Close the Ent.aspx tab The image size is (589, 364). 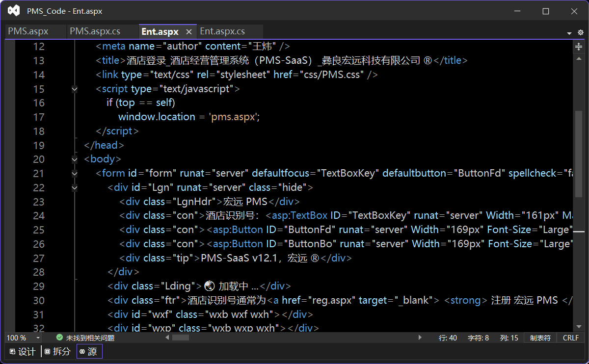click(x=188, y=32)
